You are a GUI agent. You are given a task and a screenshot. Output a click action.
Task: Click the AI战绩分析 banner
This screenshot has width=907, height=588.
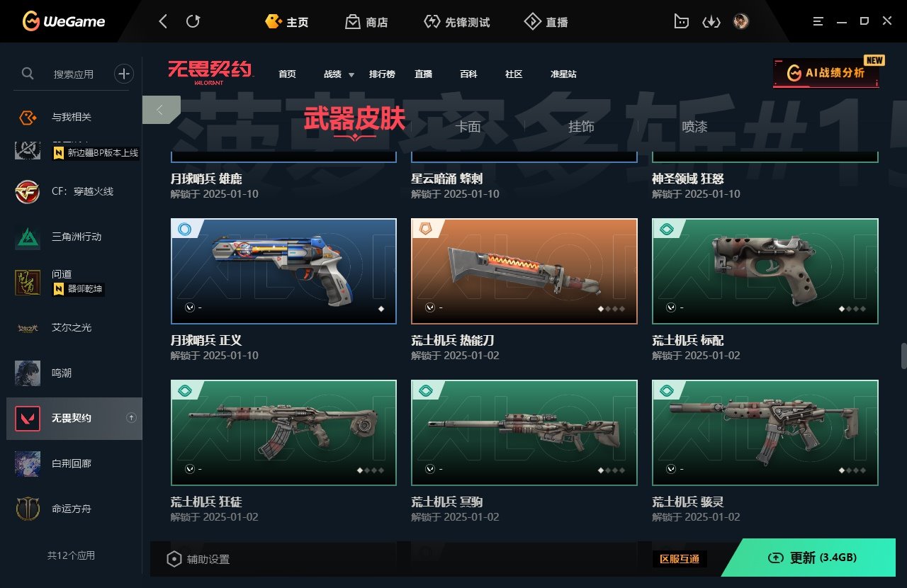[826, 73]
